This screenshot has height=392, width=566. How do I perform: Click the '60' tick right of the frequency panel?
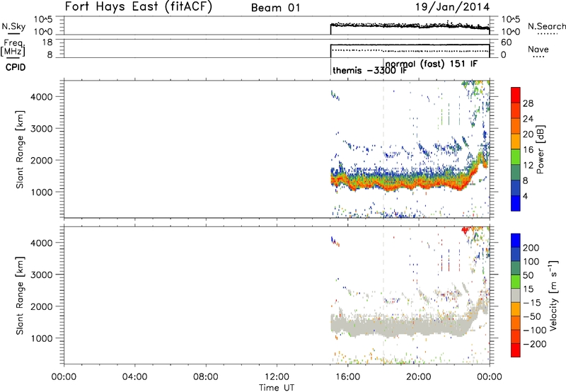[507, 42]
